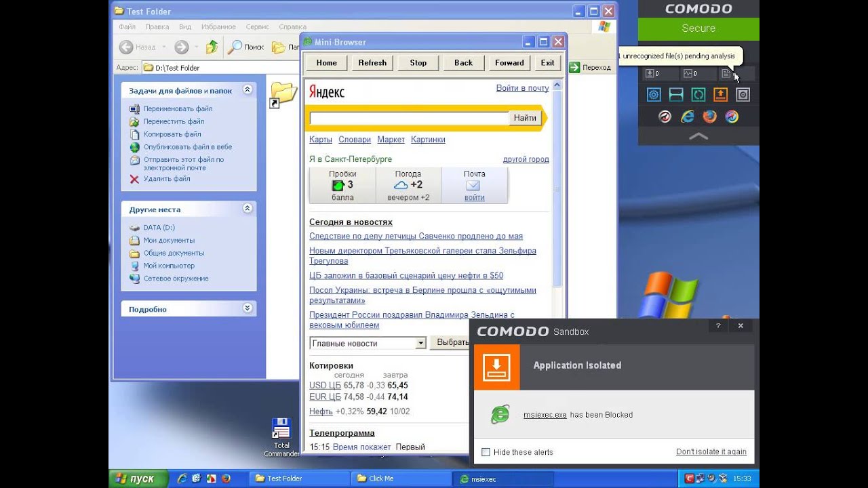Click Refresh in the Mini-Browser toolbar
The image size is (868, 488).
point(372,62)
